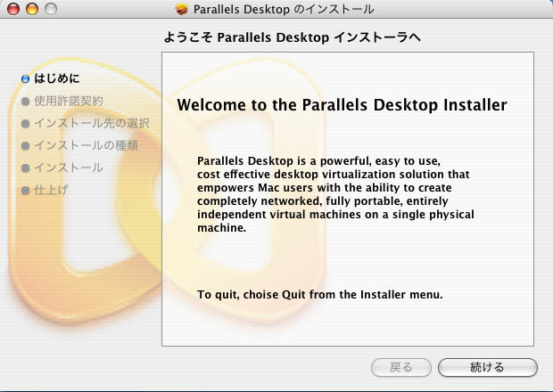
Task: Click the Parallels Desktop description paragraph
Action: (x=334, y=194)
